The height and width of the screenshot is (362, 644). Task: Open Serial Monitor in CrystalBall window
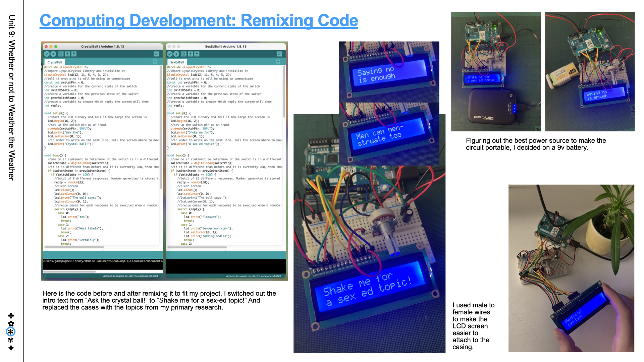(x=156, y=54)
